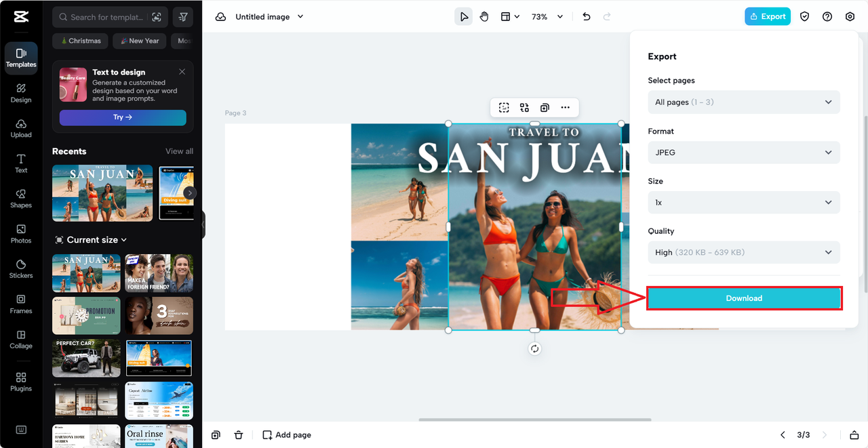
Task: Open the Shapes sidebar panel
Action: click(21, 199)
